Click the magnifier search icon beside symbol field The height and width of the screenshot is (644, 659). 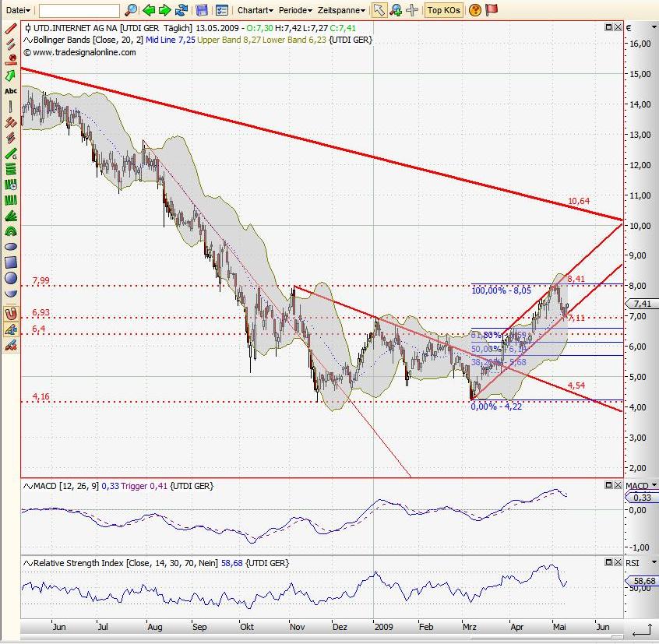[x=131, y=10]
